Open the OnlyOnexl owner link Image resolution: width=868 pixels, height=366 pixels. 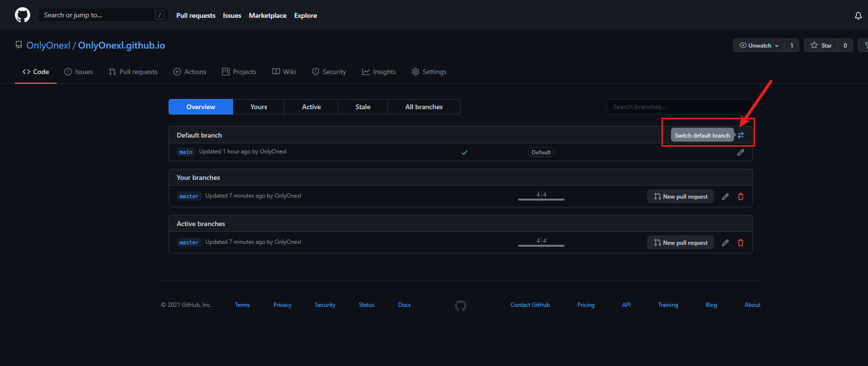(48, 45)
